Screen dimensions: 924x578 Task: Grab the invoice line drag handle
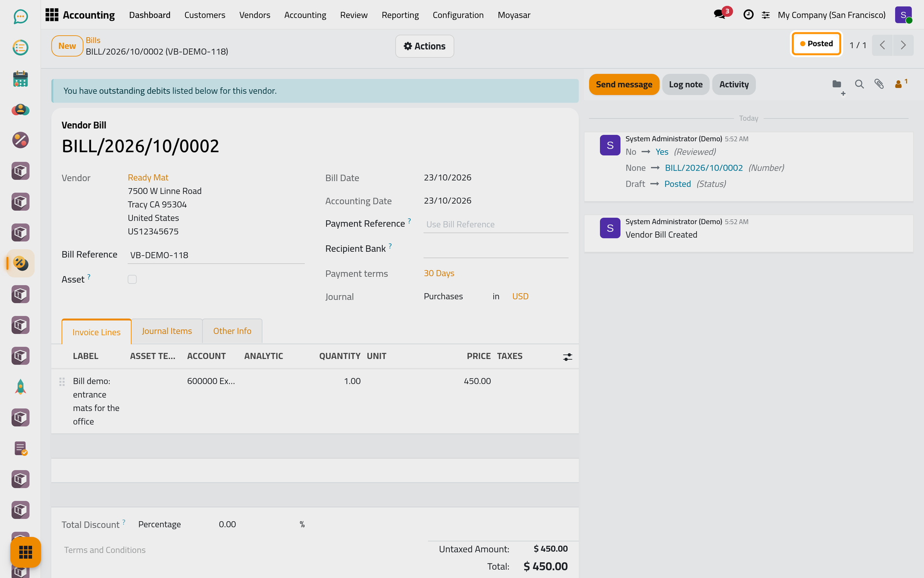[x=62, y=381]
